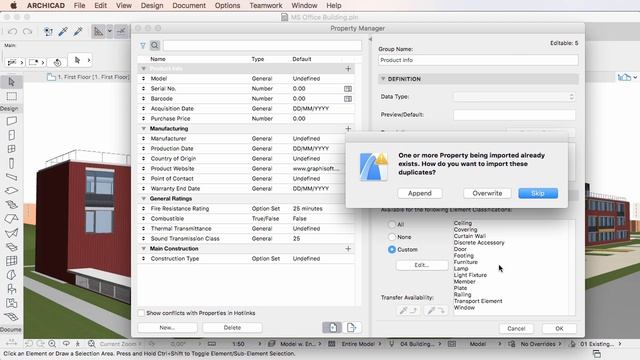640x360 pixels.
Task: Collapse the DEFINITION section
Action: pos(383,79)
